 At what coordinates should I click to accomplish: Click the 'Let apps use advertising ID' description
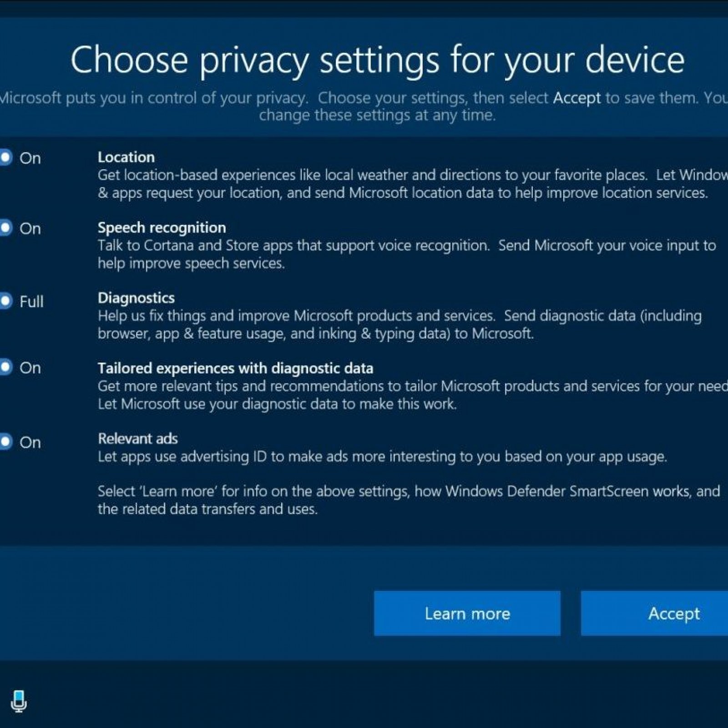click(382, 456)
